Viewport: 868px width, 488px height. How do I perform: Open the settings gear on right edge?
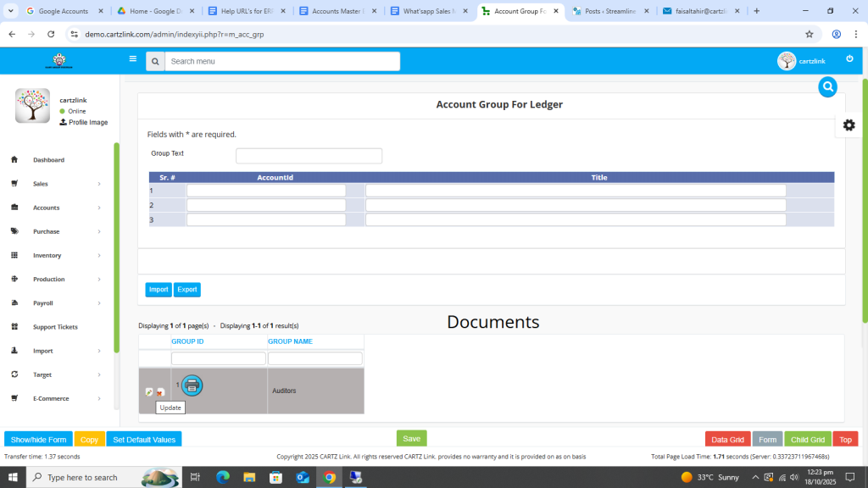(x=849, y=125)
